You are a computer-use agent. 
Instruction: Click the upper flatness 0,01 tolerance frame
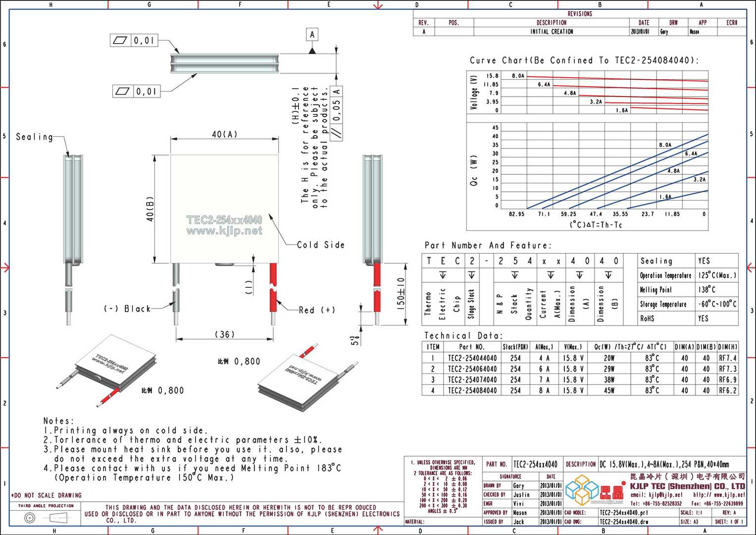134,40
